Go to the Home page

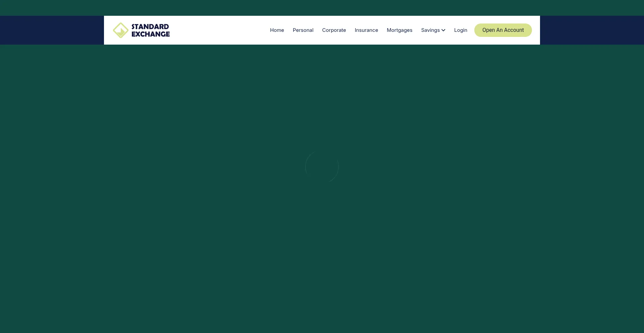tap(277, 30)
